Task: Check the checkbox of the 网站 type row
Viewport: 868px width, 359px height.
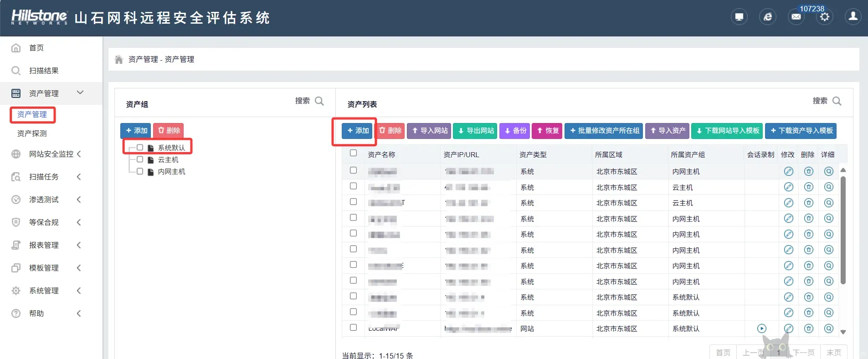Action: (353, 327)
